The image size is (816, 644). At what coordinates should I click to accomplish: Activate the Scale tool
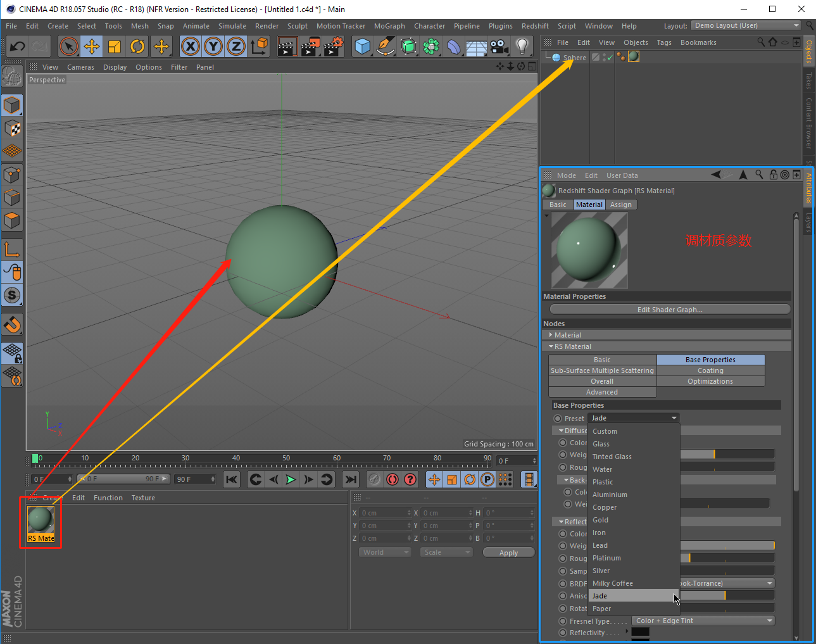click(x=115, y=46)
